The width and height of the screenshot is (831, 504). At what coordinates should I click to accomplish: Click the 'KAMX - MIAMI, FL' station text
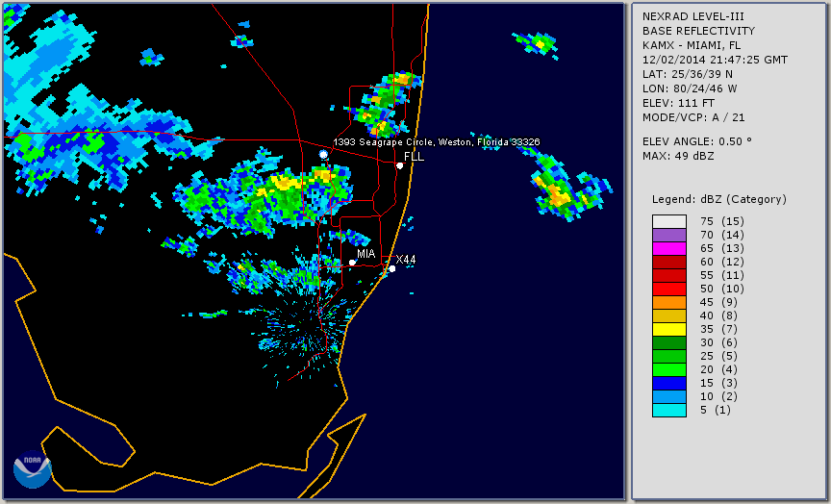[692, 45]
